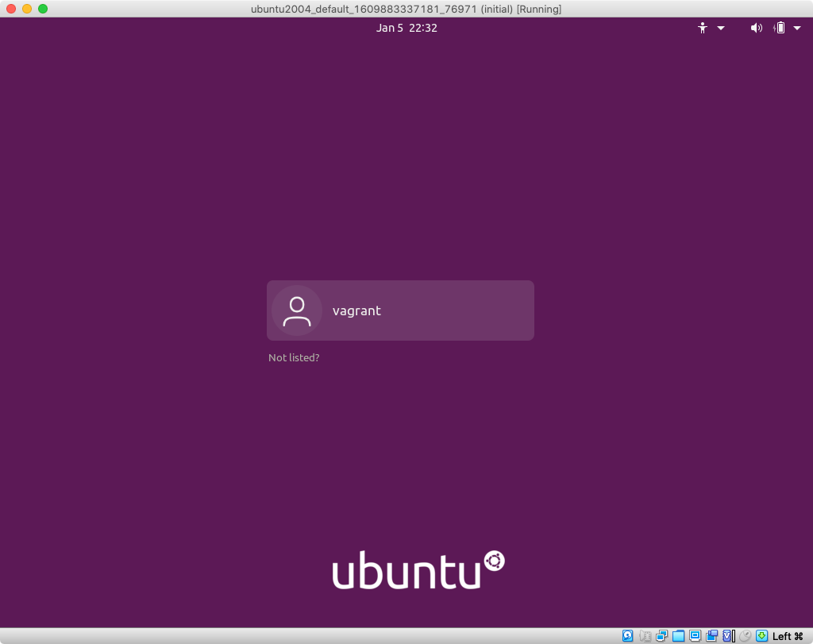The height and width of the screenshot is (644, 813).
Task: Click VirtualBox display settings icon
Action: pos(695,636)
